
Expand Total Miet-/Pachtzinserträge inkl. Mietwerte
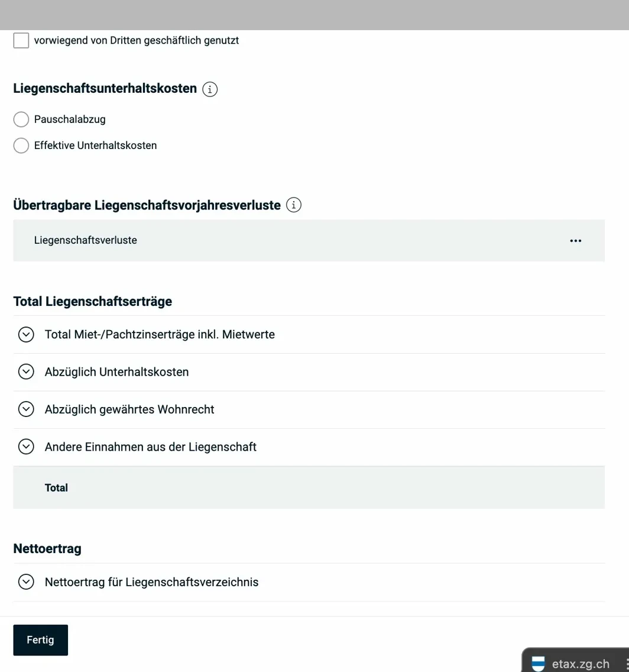[x=26, y=334]
